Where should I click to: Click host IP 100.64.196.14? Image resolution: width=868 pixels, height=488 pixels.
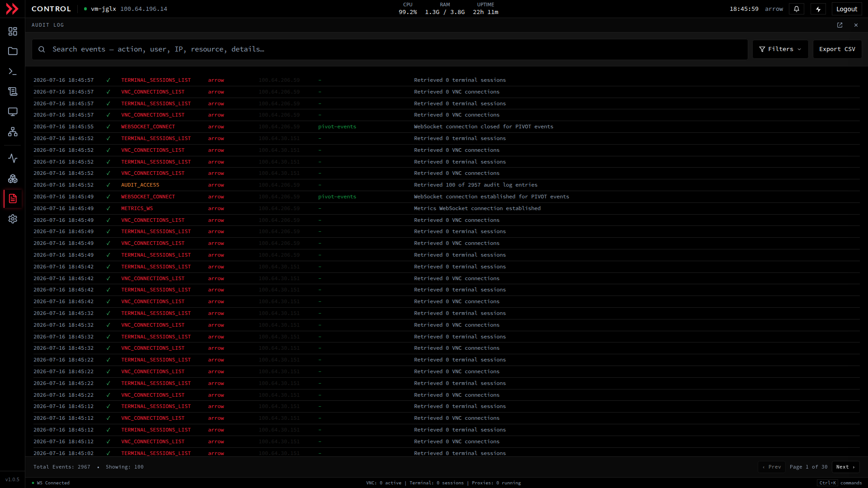[x=144, y=9]
